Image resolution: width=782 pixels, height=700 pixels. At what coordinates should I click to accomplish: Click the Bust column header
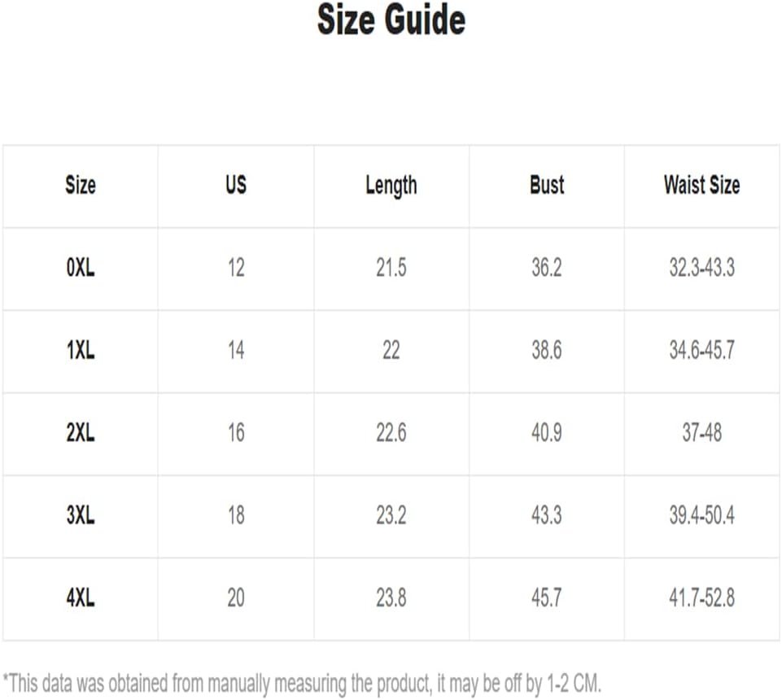click(x=547, y=185)
